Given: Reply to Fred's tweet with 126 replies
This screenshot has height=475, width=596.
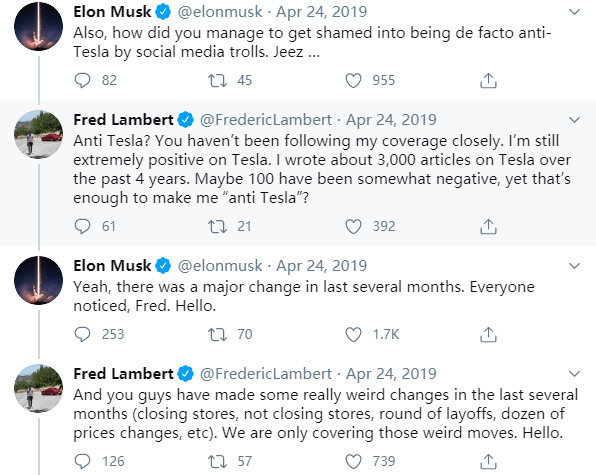Looking at the screenshot, I should coord(82,461).
